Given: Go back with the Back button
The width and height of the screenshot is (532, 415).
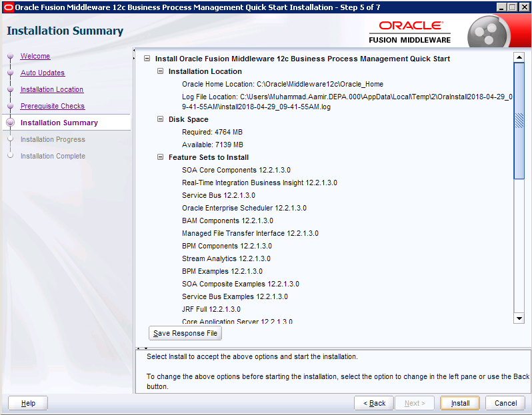Looking at the screenshot, I should 374,403.
